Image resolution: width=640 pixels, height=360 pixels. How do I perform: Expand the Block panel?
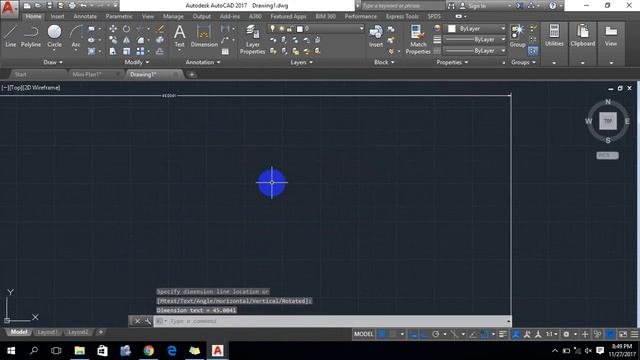(384, 62)
